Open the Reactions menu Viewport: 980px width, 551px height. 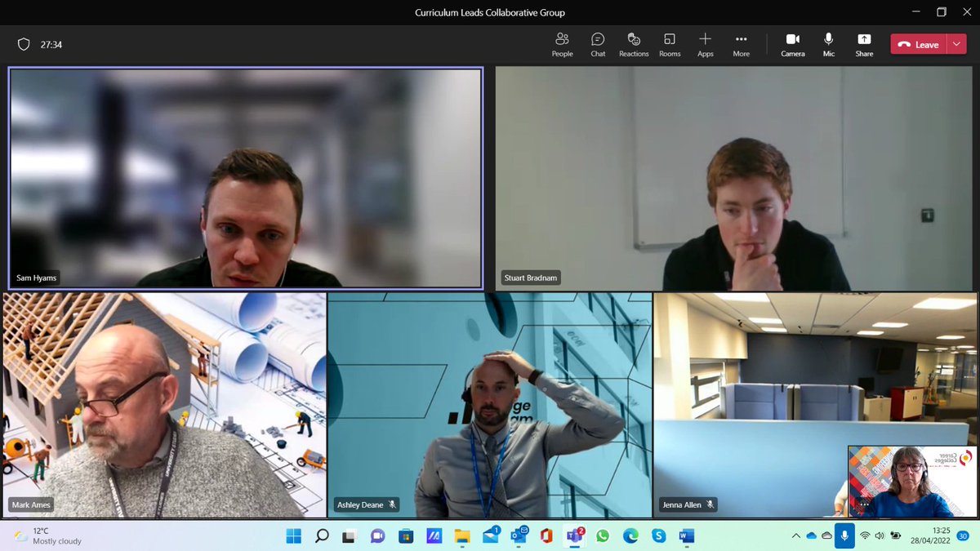tap(634, 44)
